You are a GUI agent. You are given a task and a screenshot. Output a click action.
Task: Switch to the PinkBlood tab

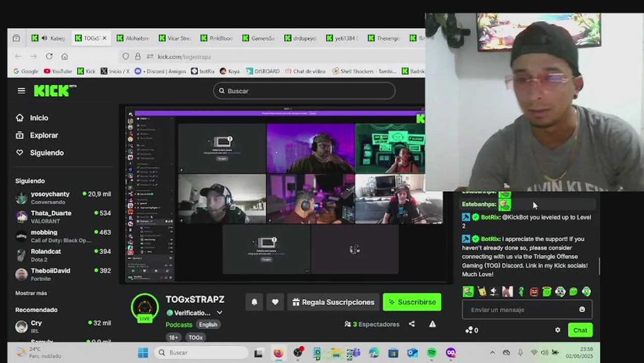[x=217, y=38]
